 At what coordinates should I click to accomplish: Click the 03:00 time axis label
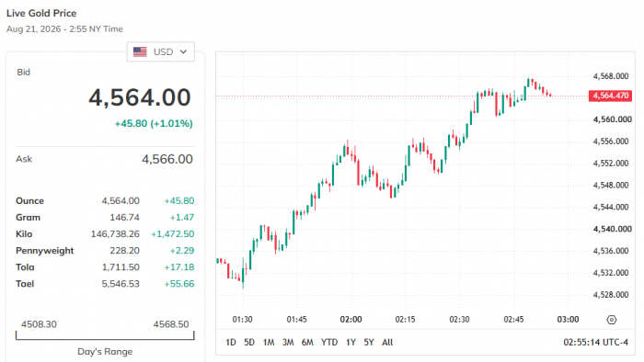click(568, 320)
